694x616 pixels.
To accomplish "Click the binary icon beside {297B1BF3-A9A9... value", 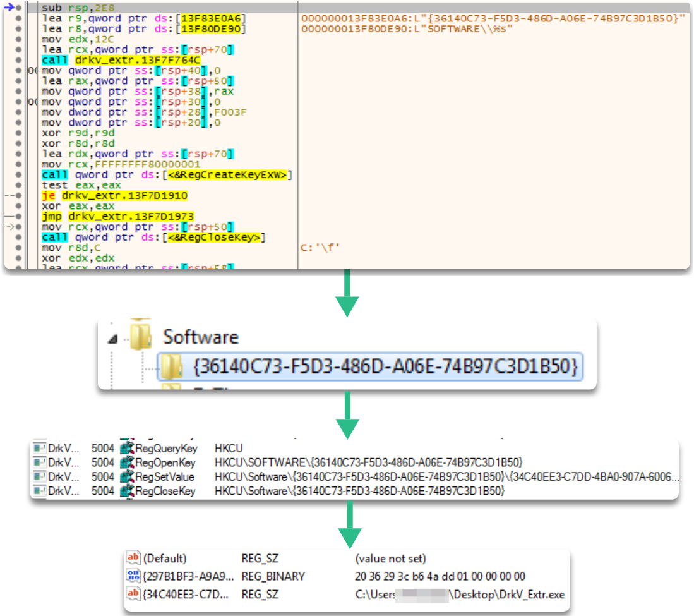I will click(x=133, y=576).
